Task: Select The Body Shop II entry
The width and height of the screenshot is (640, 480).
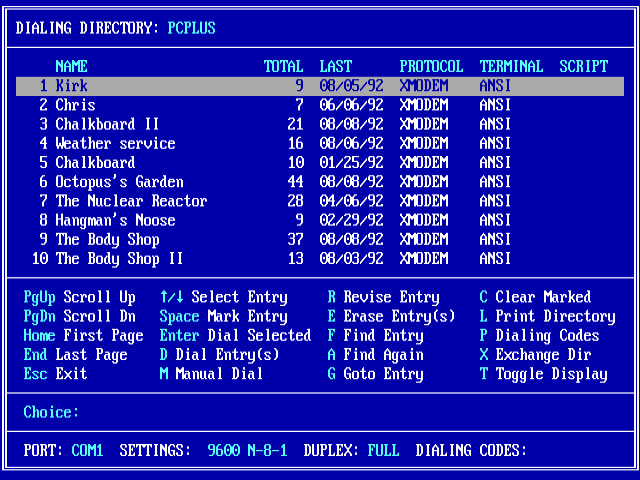Action: (320, 259)
